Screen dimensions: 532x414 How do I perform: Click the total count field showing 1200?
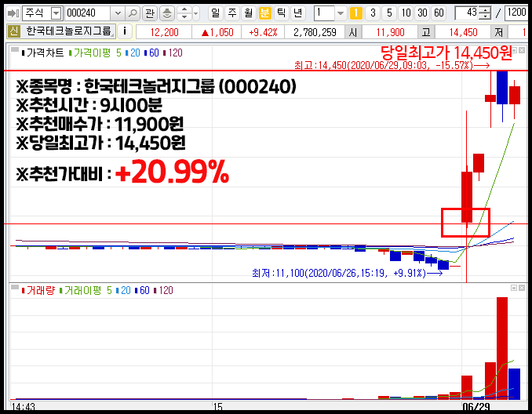pyautogui.click(x=516, y=13)
